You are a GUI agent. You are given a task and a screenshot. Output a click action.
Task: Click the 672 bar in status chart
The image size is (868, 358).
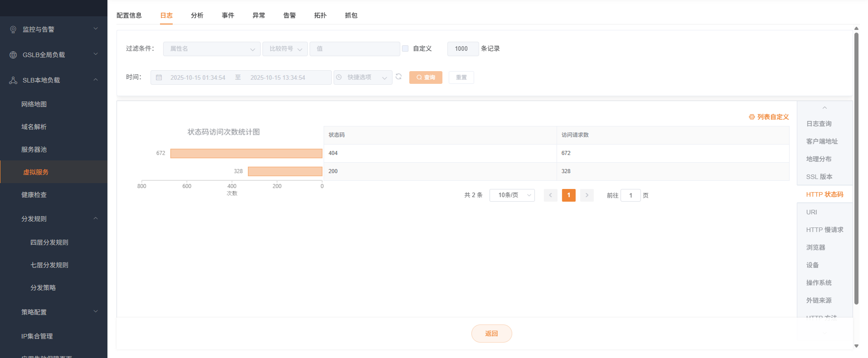pos(246,154)
